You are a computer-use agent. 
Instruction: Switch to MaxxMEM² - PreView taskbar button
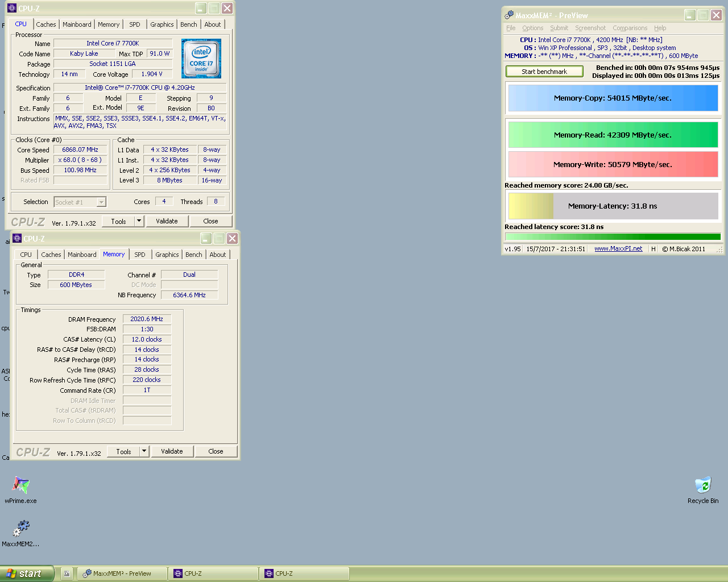click(122, 573)
